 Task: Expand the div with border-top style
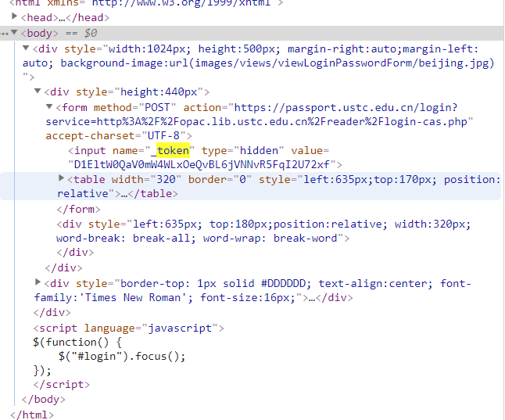point(38,282)
